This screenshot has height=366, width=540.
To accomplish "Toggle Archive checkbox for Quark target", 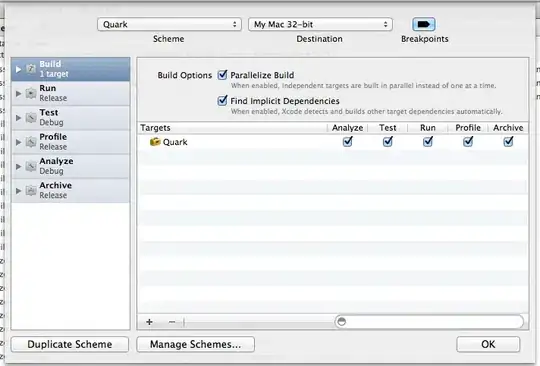I will [x=508, y=141].
